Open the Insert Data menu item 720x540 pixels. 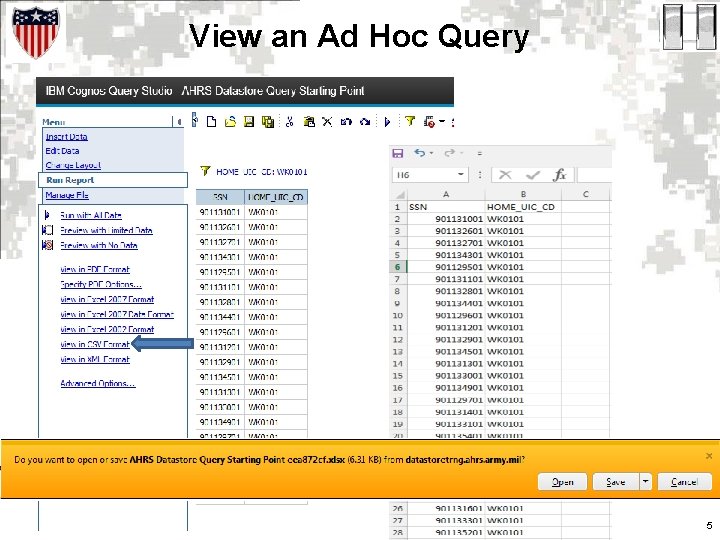(67, 136)
